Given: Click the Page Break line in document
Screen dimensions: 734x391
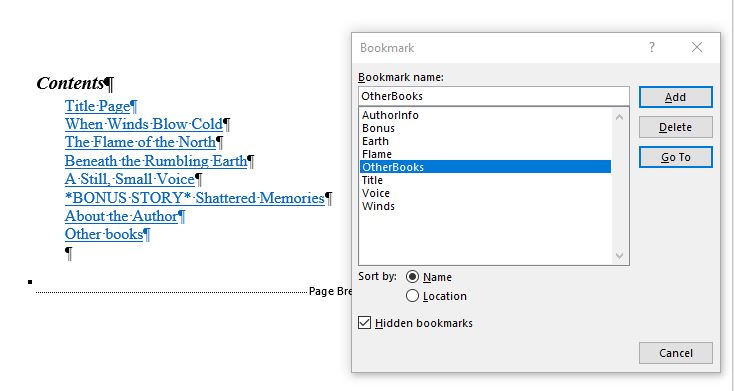Looking at the screenshot, I should [x=194, y=291].
